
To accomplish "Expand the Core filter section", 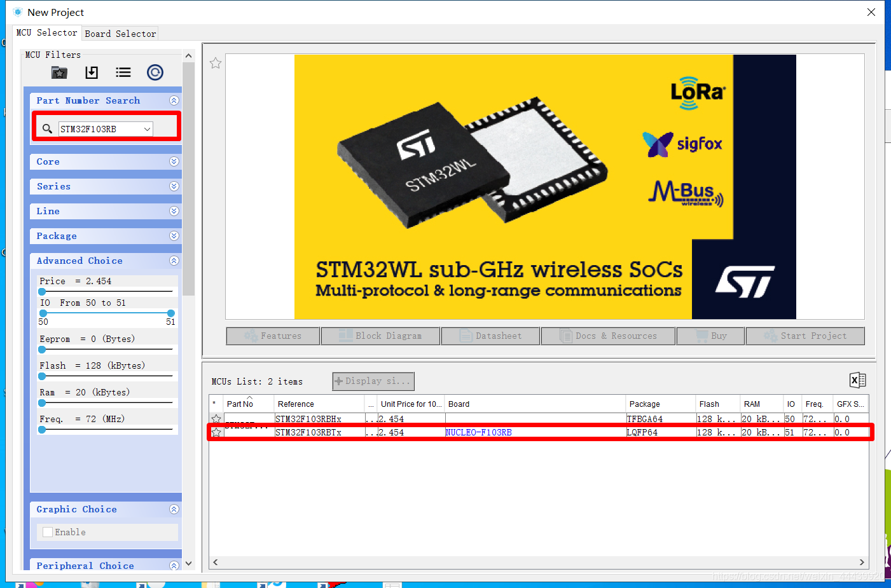I will [x=174, y=161].
